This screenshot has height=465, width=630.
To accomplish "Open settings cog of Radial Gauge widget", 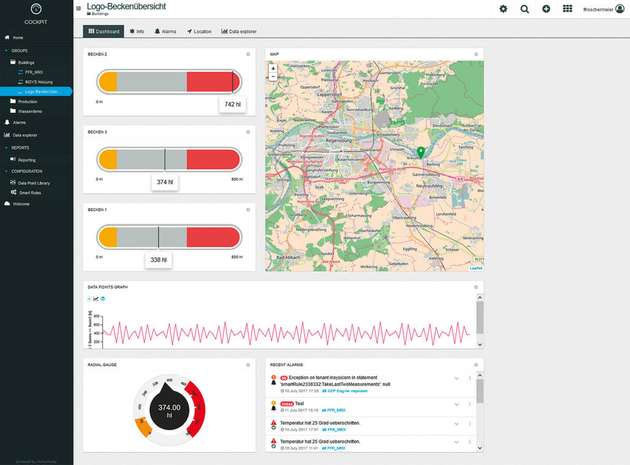I will pyautogui.click(x=248, y=365).
